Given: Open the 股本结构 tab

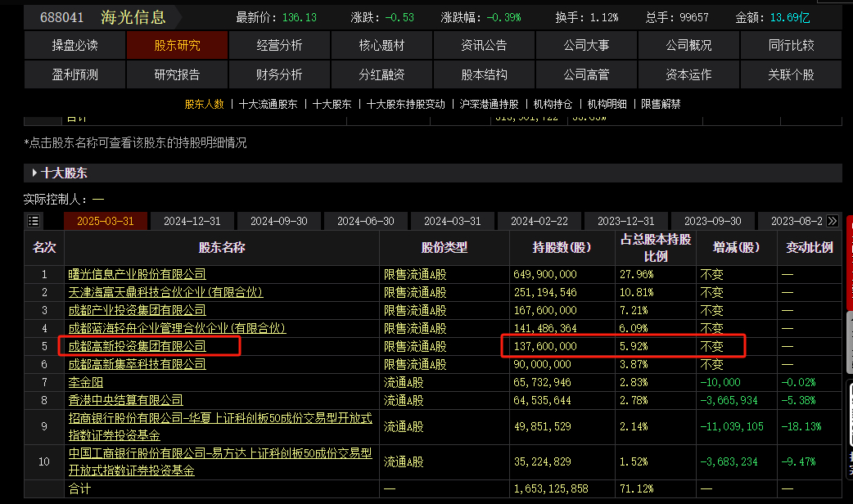Looking at the screenshot, I should 484,74.
